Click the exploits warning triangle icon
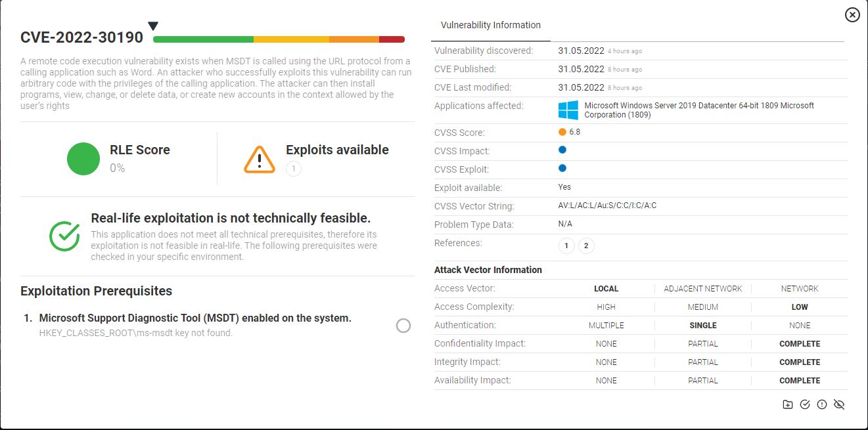This screenshot has width=868, height=430. [260, 159]
